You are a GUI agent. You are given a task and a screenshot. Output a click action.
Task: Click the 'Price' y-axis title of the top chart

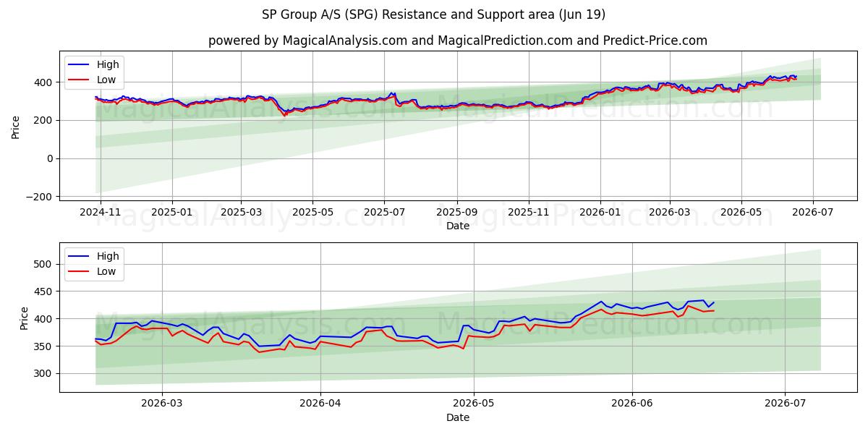click(16, 126)
